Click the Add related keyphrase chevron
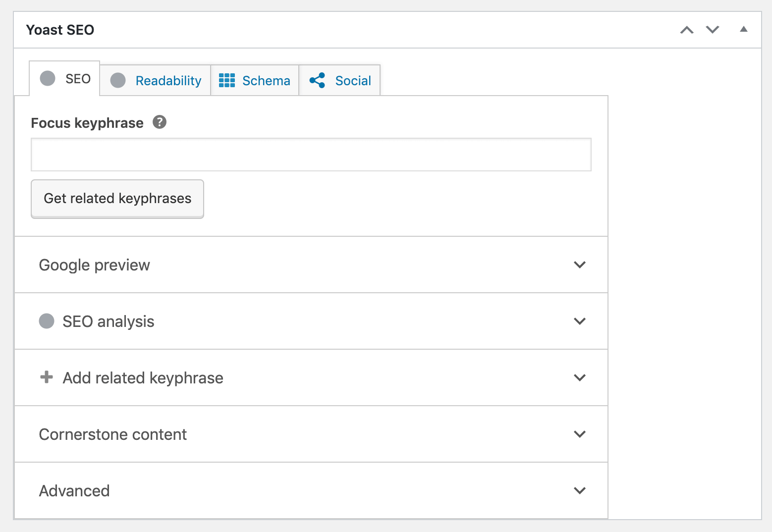This screenshot has height=532, width=772. coord(580,378)
